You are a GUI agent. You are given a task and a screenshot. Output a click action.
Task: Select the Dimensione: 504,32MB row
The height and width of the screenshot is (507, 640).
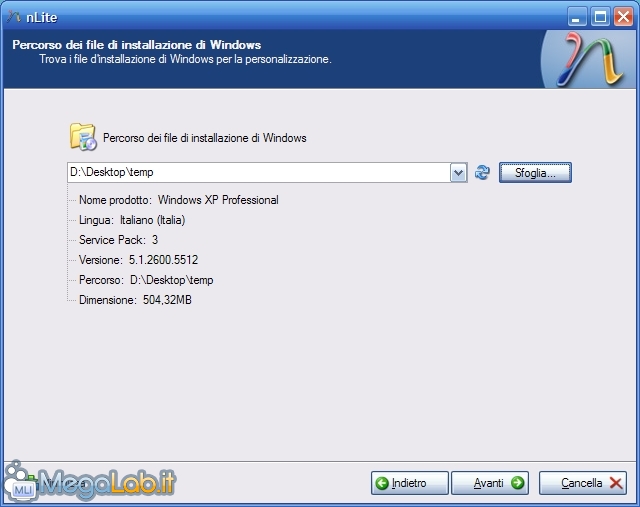(135, 300)
